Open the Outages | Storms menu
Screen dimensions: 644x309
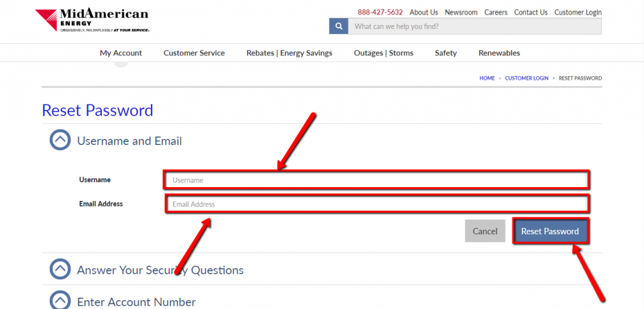(384, 53)
